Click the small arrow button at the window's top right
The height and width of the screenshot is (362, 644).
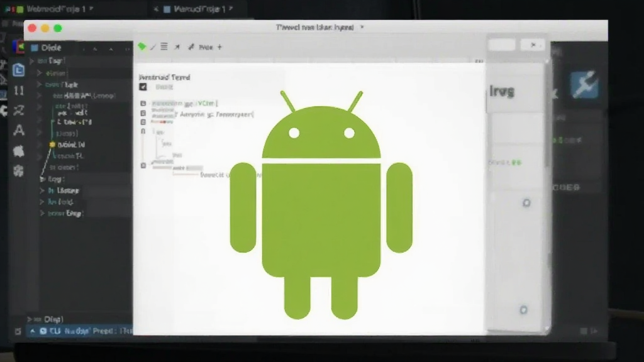coord(533,45)
